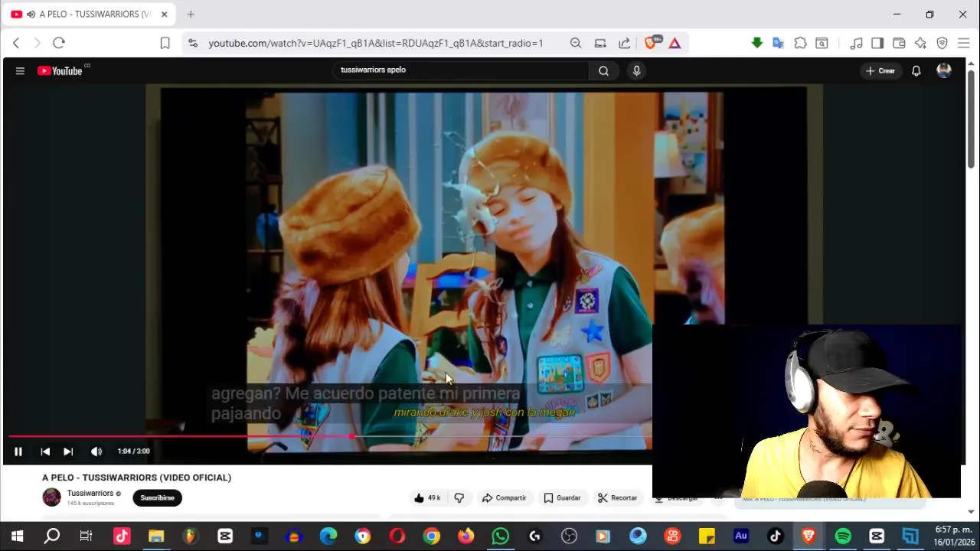The width and height of the screenshot is (980, 551).
Task: Skip to the previous video
Action: coord(45,452)
